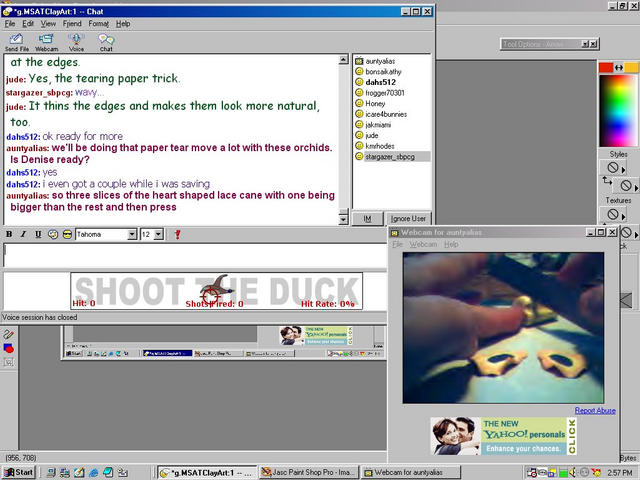
Task: Click the Chat toolbar icon
Action: [106, 42]
